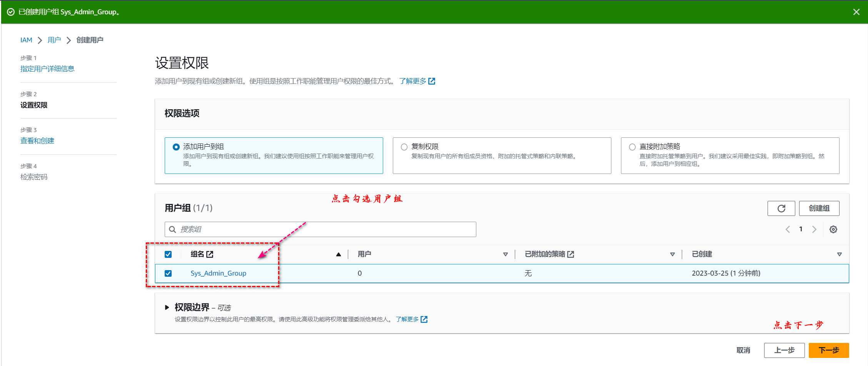Go to previous page of groups
This screenshot has height=366, width=868.
[788, 229]
